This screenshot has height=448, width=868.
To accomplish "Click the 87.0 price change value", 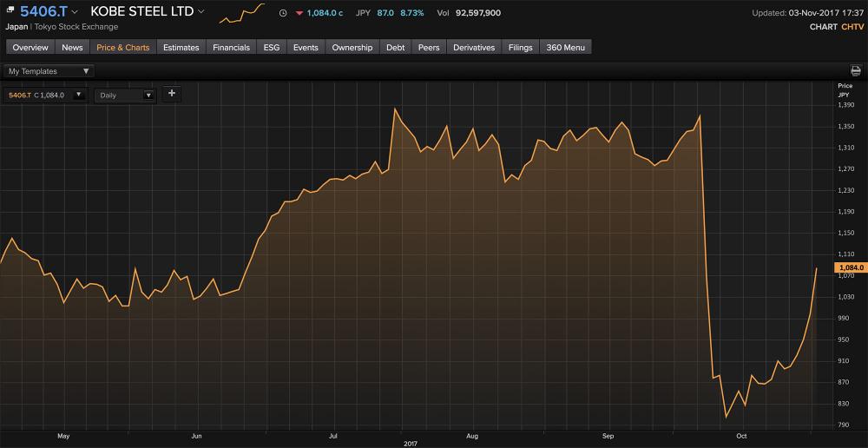I will (385, 13).
